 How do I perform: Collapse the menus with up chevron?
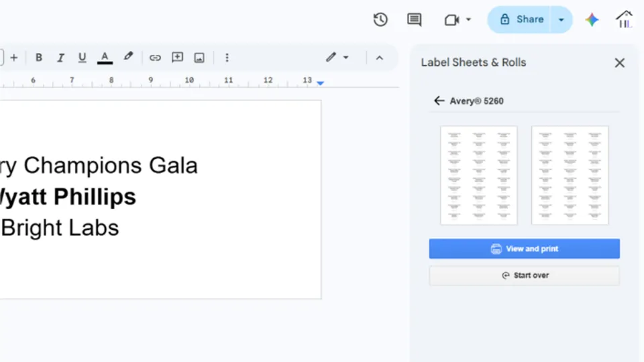coord(380,58)
